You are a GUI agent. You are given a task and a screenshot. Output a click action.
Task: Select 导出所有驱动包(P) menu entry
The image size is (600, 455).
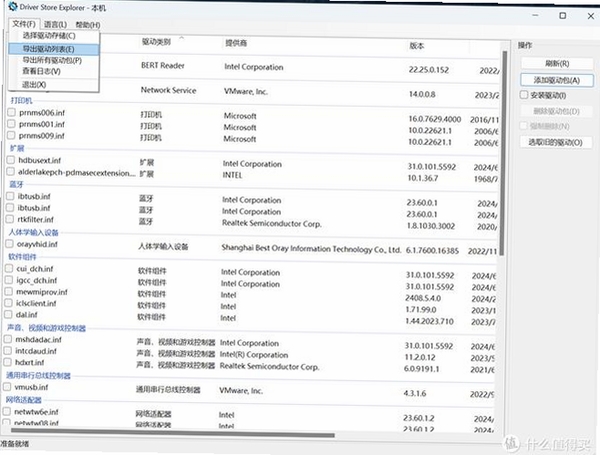[x=52, y=60]
